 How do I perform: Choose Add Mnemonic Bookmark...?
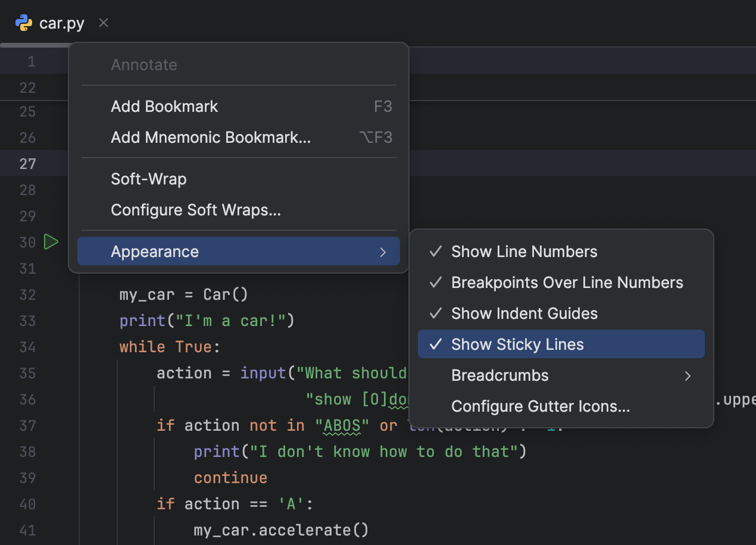(x=211, y=137)
